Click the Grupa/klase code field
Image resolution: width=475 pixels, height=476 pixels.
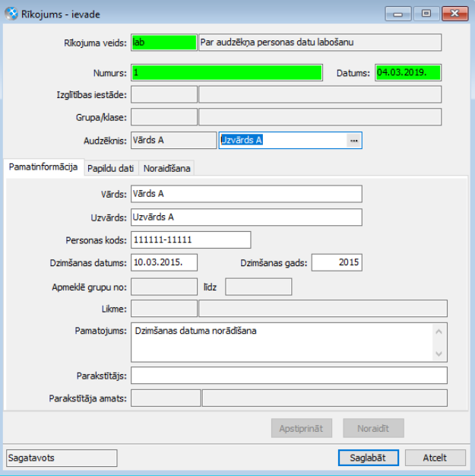click(164, 117)
